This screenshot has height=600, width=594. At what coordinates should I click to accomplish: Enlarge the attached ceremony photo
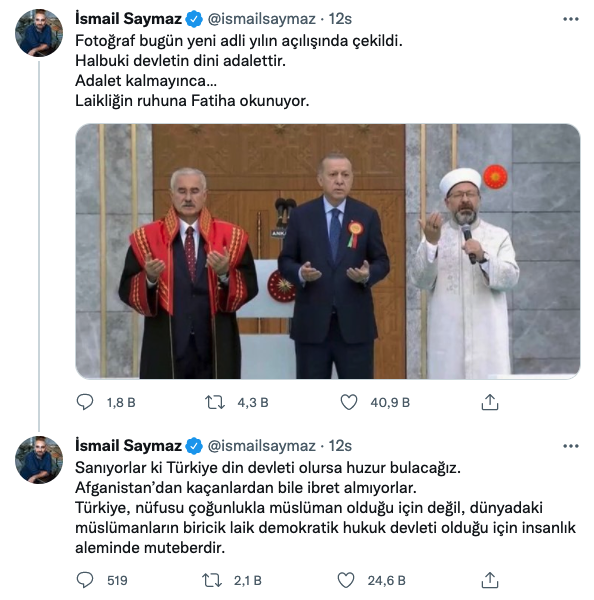(328, 251)
